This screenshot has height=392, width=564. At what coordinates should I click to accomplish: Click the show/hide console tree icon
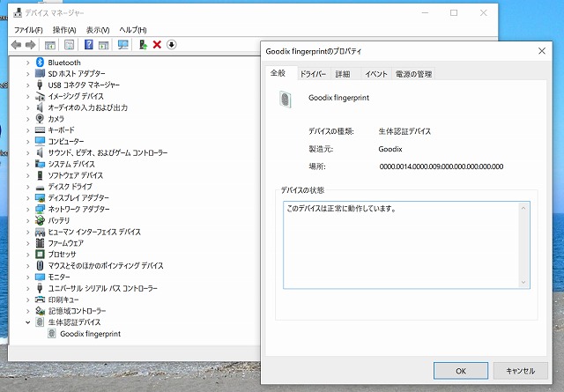pyautogui.click(x=50, y=45)
